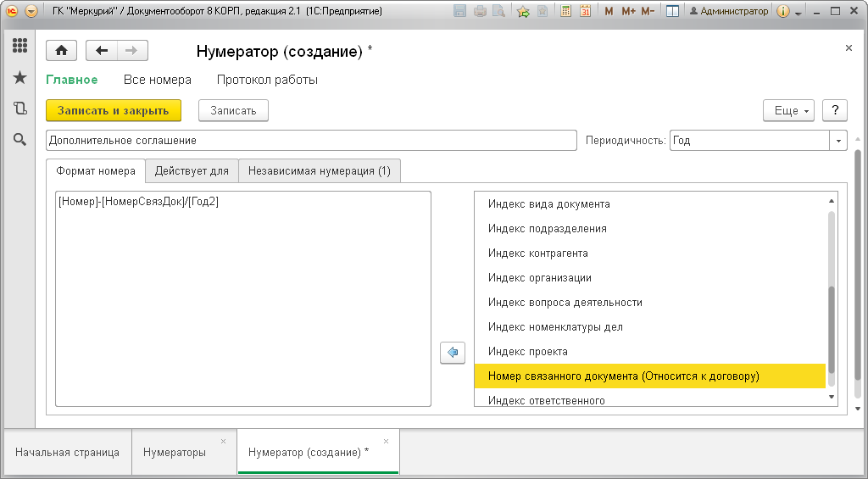The width and height of the screenshot is (868, 479).
Task: Close the Нумераторы bottom tab
Action: click(x=223, y=442)
